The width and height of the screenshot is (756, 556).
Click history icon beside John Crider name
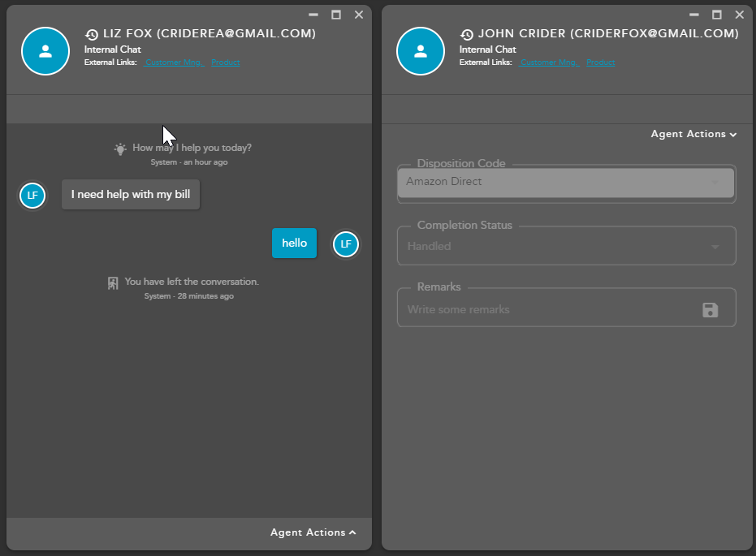[467, 35]
